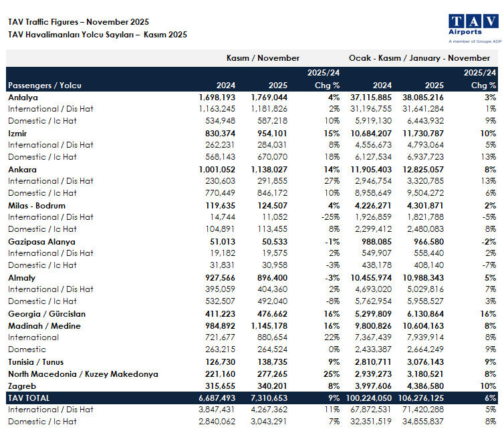The height and width of the screenshot is (435, 504).
Task: Select Madinah November 2025 value 1,145,178
Action: point(269,326)
